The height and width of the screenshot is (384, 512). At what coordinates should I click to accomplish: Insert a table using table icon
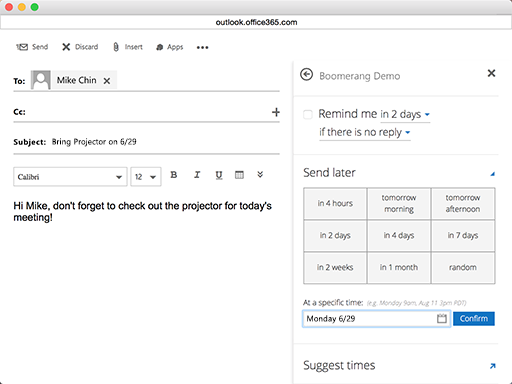pos(239,175)
